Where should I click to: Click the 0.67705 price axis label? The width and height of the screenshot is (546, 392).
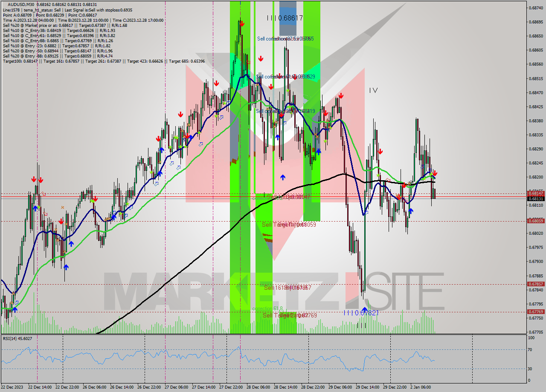536,332
